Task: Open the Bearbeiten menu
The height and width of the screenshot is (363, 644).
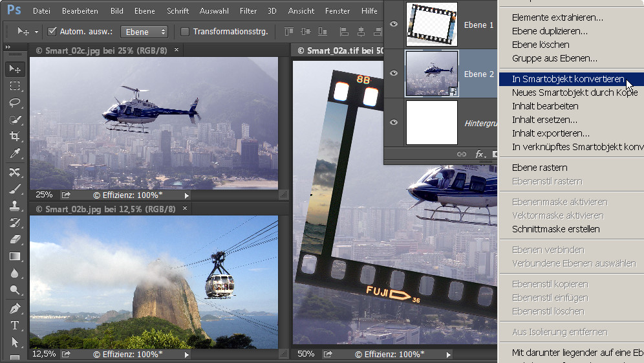Action: (x=80, y=11)
